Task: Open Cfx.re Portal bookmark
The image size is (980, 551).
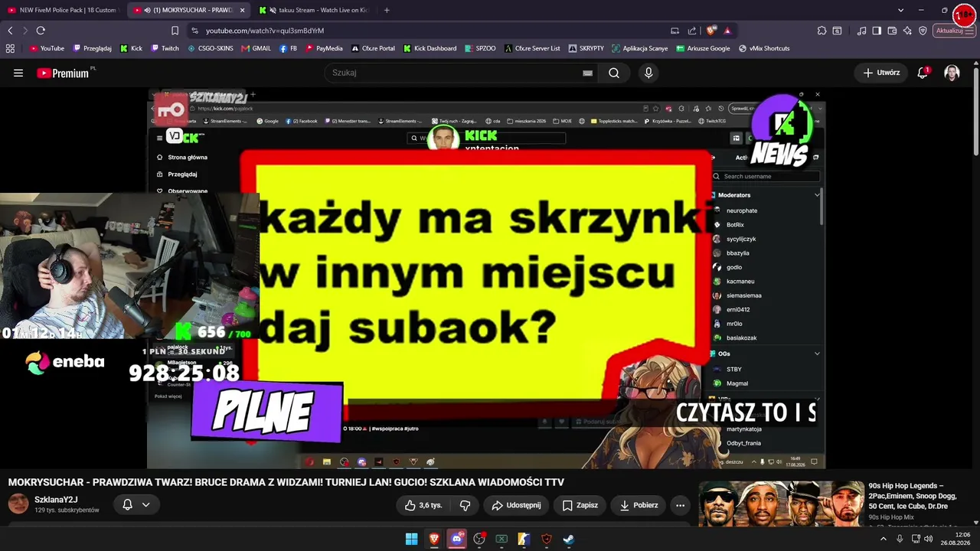Action: [x=373, y=48]
